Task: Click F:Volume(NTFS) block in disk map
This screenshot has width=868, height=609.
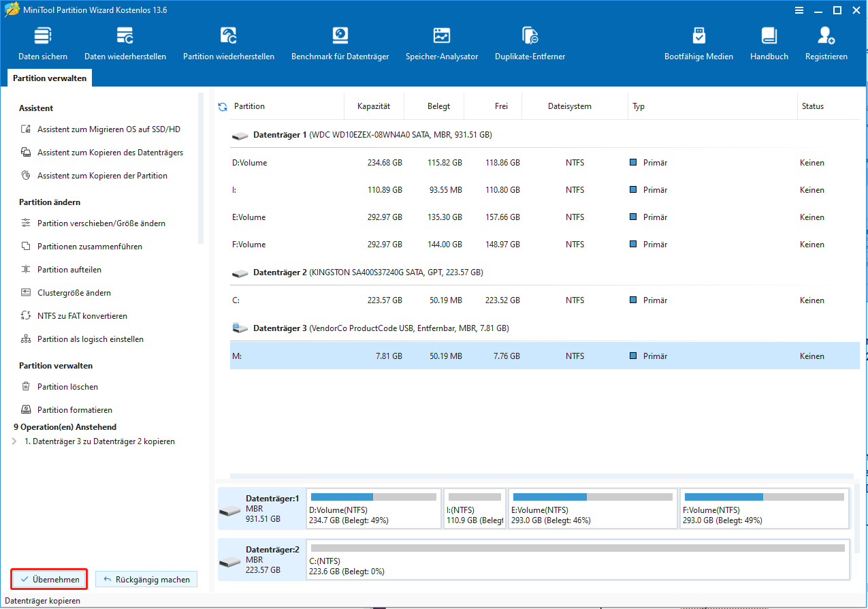Action: coord(765,508)
